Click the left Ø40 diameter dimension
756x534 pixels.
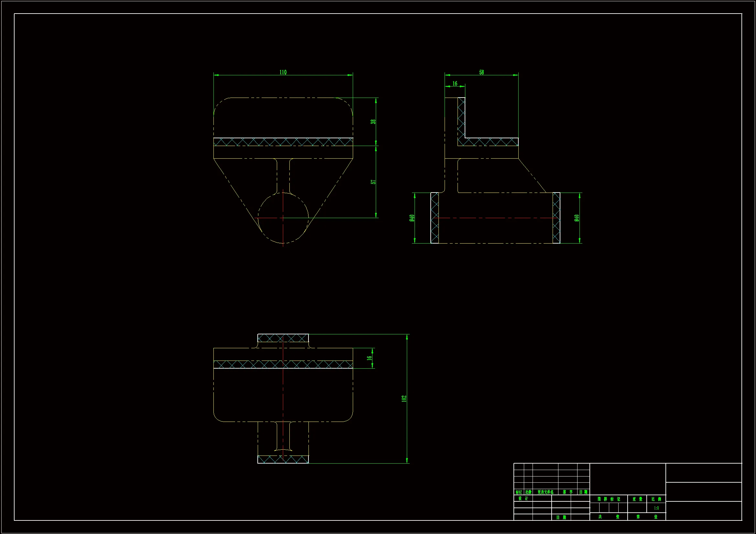tap(412, 218)
